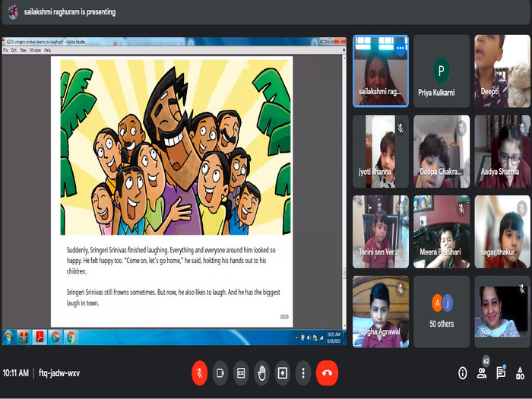This screenshot has width=532, height=399.
Task: Select the jyoti khanna video tile
Action: 381,151
